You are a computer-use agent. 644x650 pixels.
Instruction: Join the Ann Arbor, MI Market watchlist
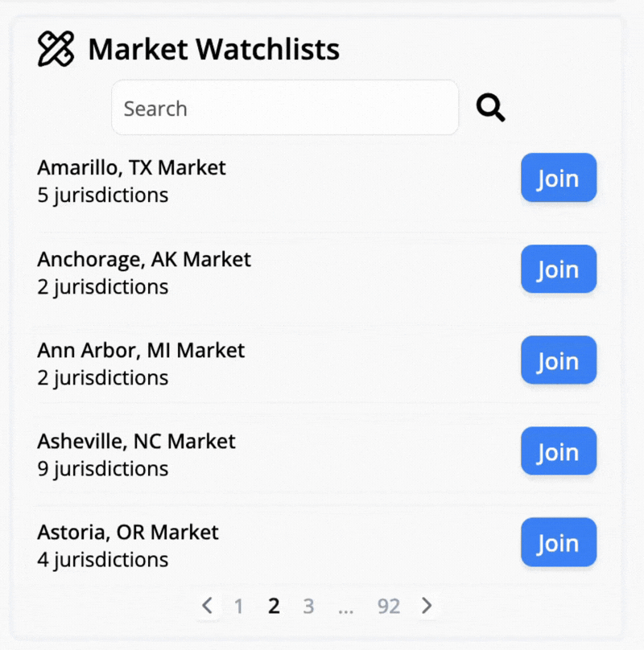pos(559,360)
